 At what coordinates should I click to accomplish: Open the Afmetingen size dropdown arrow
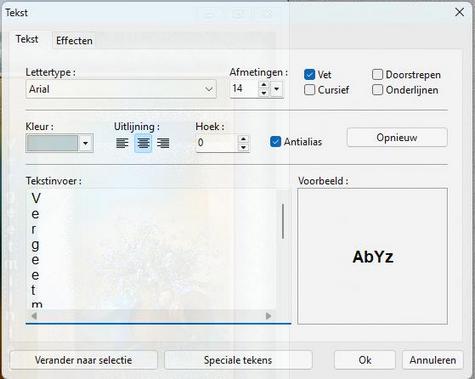pos(277,89)
